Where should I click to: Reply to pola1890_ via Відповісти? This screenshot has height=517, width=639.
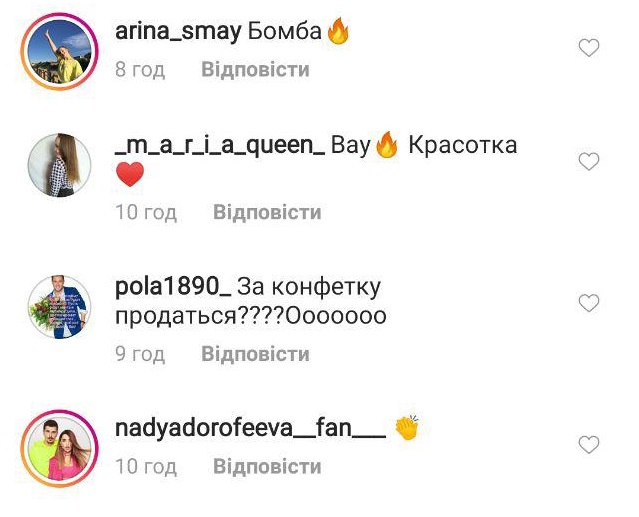coord(256,354)
